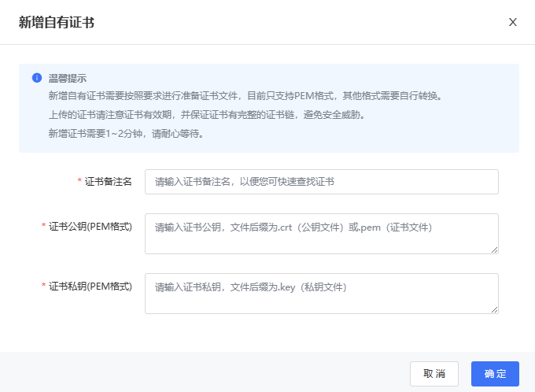The image size is (535, 392).
Task: Confirm with the 确定 button
Action: click(495, 374)
